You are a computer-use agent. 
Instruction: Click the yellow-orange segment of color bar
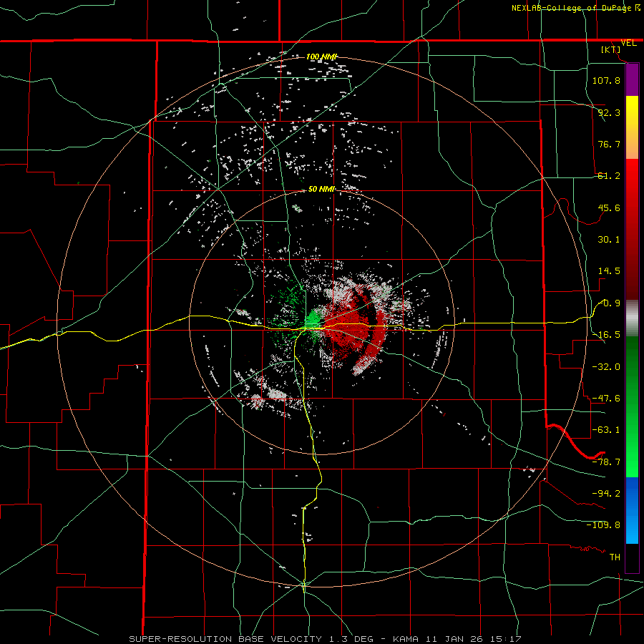point(632,127)
